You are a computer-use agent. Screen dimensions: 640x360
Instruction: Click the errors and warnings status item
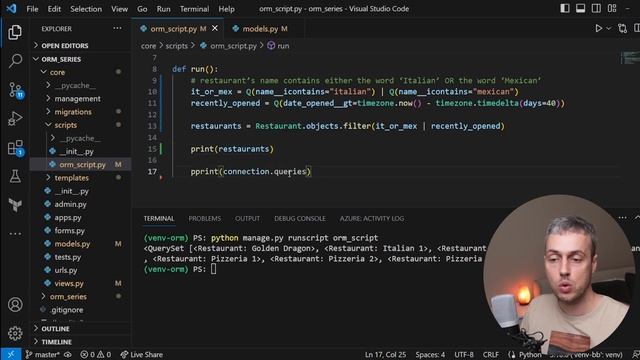coord(96,355)
